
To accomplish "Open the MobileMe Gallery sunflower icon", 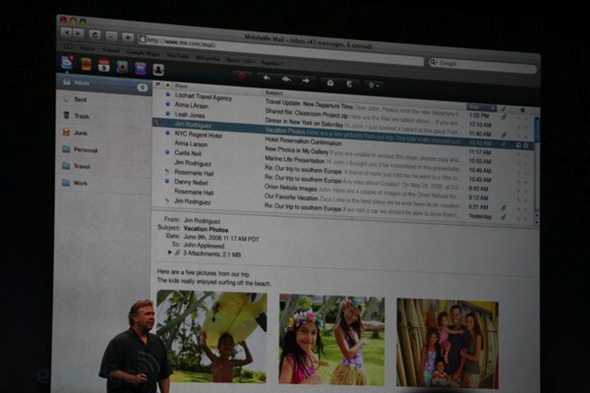I will tap(122, 67).
